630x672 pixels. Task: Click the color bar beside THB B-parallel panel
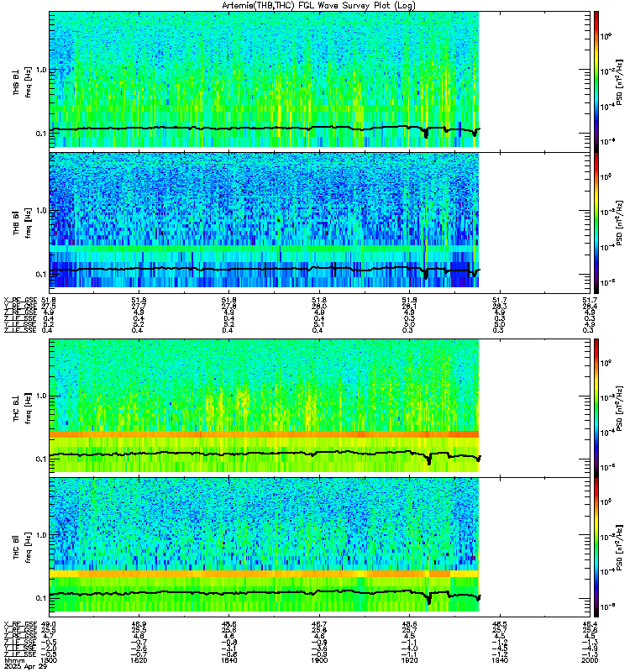596,223
